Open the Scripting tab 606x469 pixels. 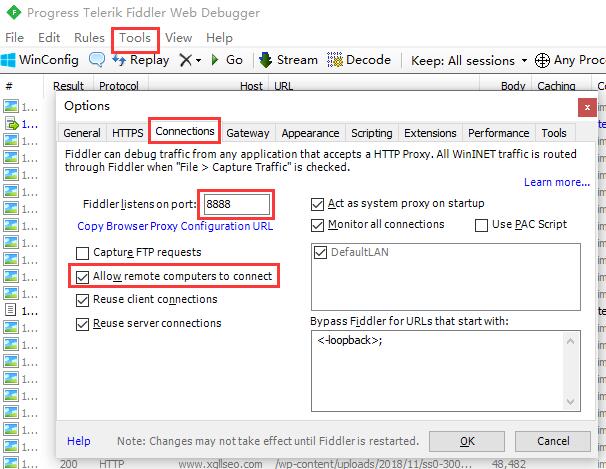pyautogui.click(x=372, y=133)
